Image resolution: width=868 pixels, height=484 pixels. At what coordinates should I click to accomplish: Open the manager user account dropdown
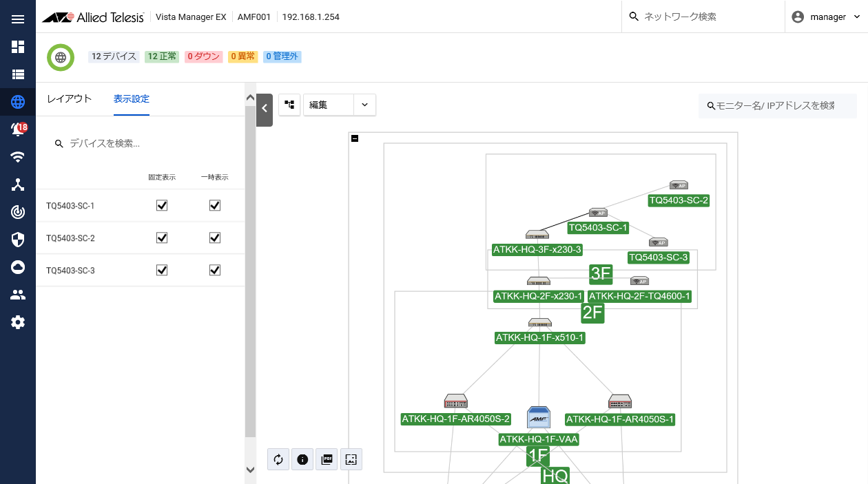[827, 17]
